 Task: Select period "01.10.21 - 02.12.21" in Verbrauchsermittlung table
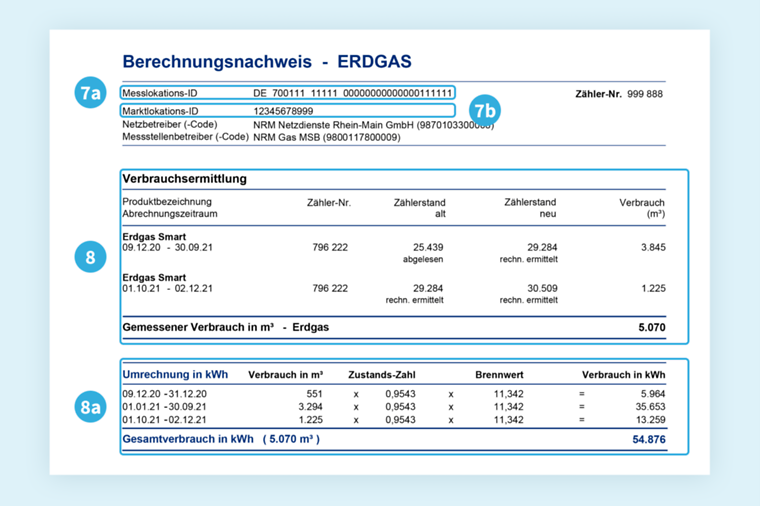[x=167, y=288]
